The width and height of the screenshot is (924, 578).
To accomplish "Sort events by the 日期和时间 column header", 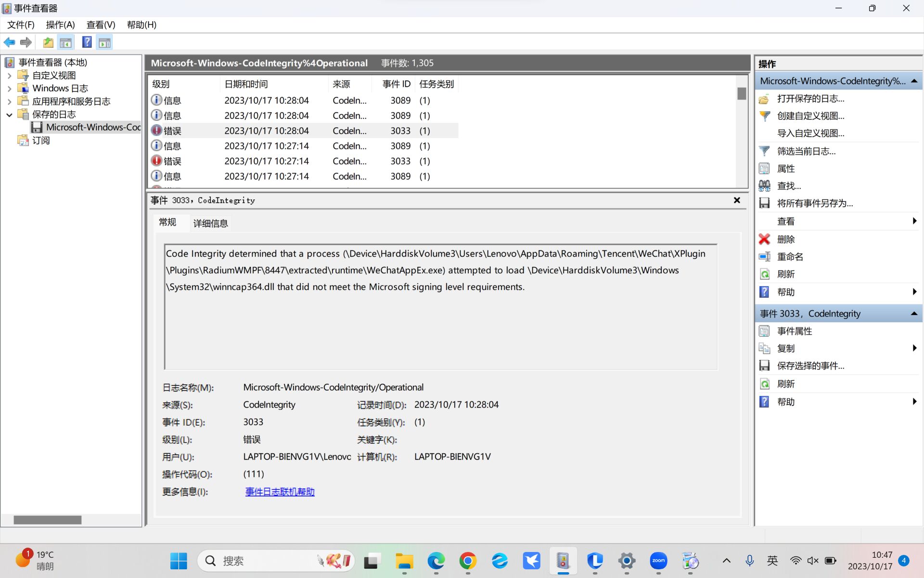I will click(x=274, y=84).
